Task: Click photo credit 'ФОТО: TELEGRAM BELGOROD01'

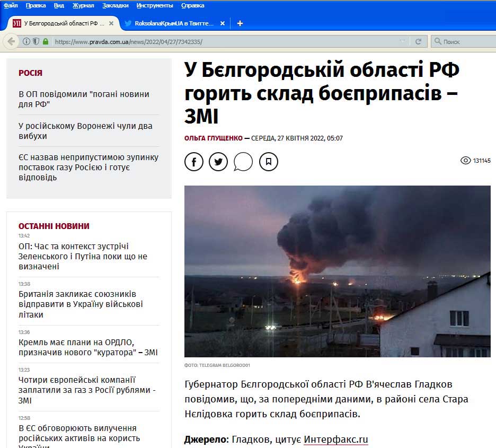Action: coord(217,365)
